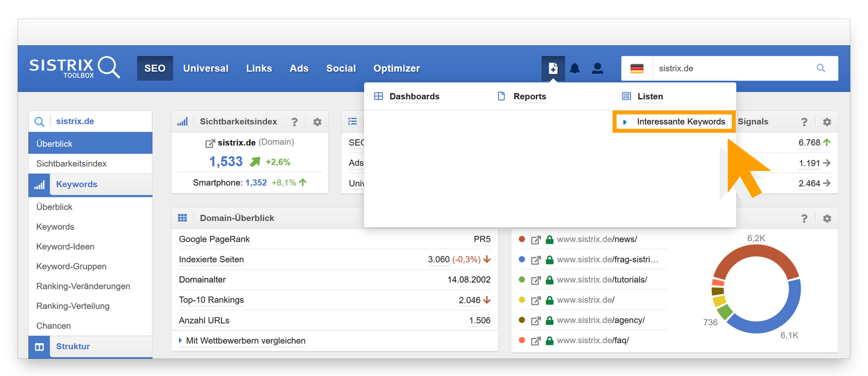This screenshot has height=376, width=868.
Task: Open notifications bell icon
Action: pos(575,69)
